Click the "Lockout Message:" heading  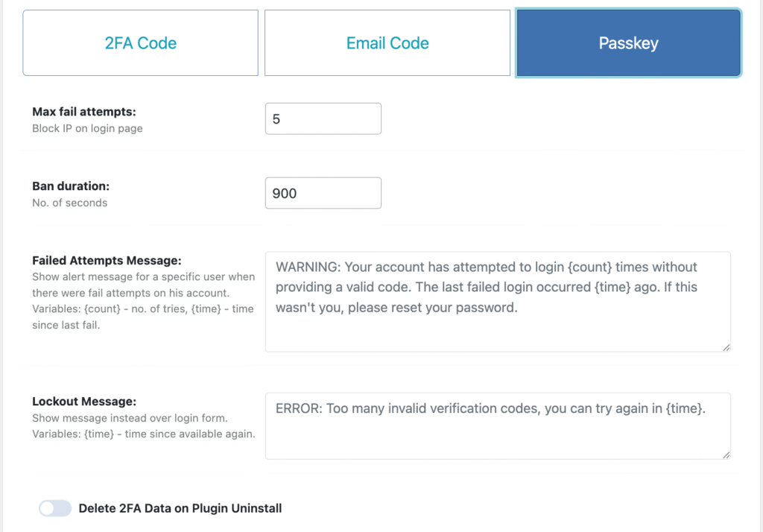[84, 402]
